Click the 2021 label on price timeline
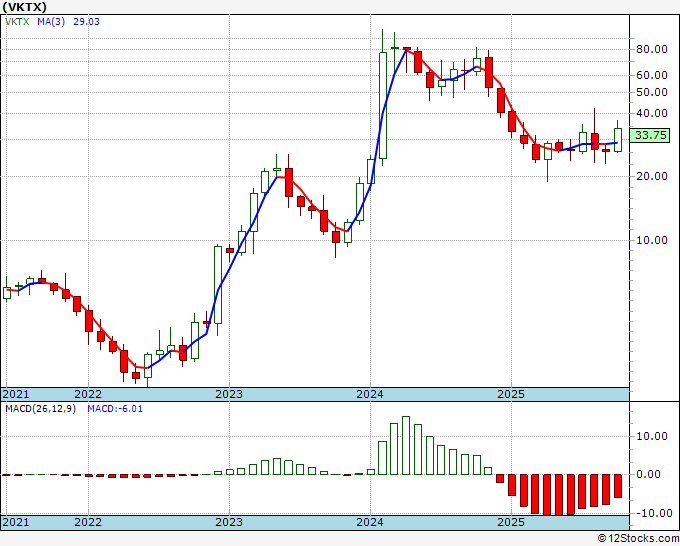Viewport: 680px width, 546px height. pos(16,394)
